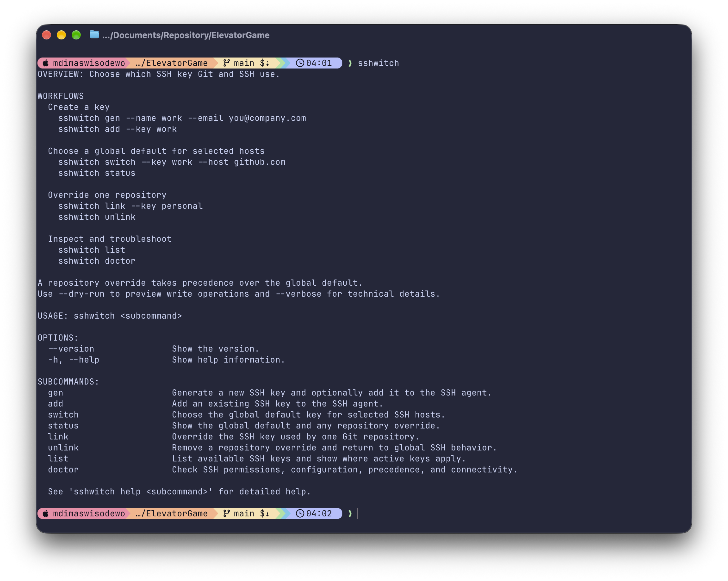Click 'sshwitch gen --name work --email' line
The image size is (728, 581).
pyautogui.click(x=182, y=118)
